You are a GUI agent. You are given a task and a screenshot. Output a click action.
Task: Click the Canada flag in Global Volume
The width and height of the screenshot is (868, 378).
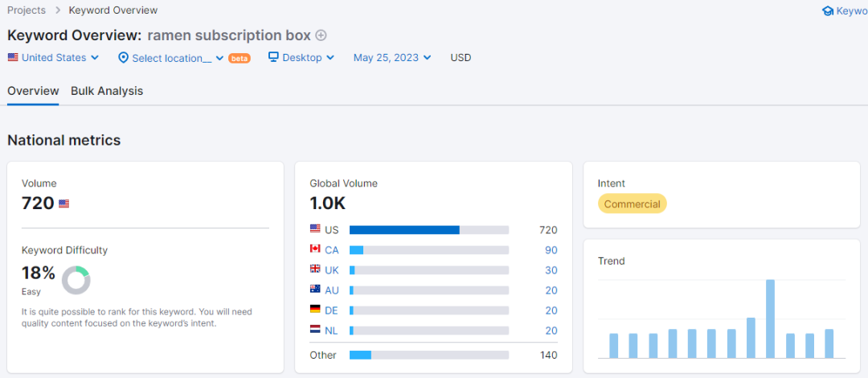315,250
